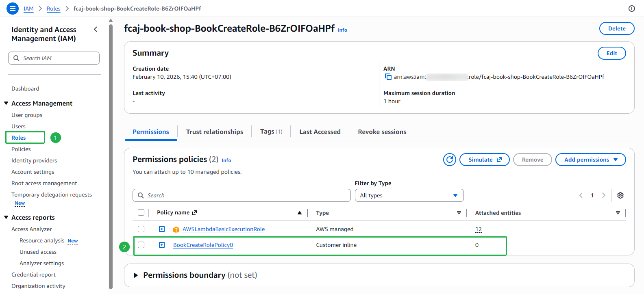
Task: Open the Type column filter arrow
Action: [x=459, y=213]
